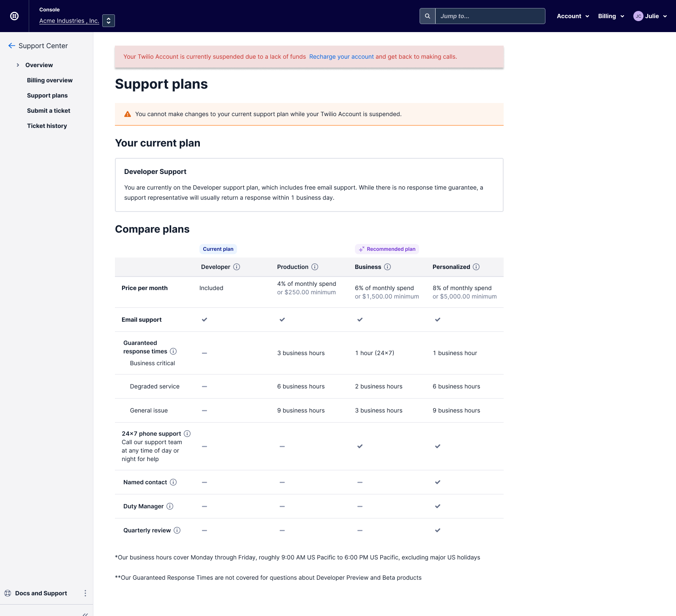Image resolution: width=676 pixels, height=616 pixels.
Task: Click '2 business hours' Degraded service cell
Action: click(x=379, y=386)
